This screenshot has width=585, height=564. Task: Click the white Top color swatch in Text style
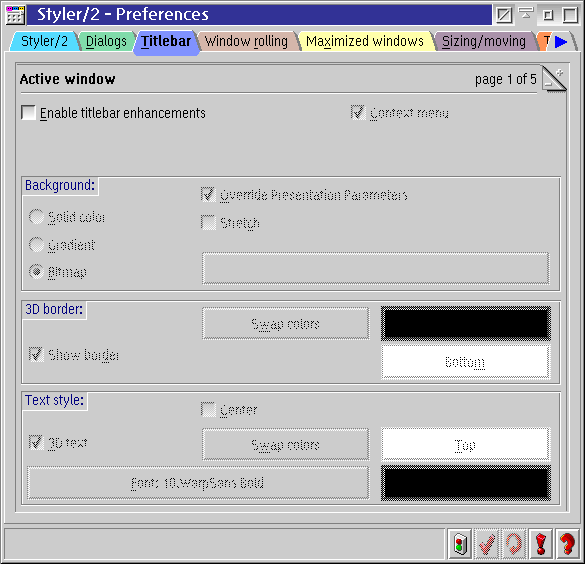click(x=465, y=444)
